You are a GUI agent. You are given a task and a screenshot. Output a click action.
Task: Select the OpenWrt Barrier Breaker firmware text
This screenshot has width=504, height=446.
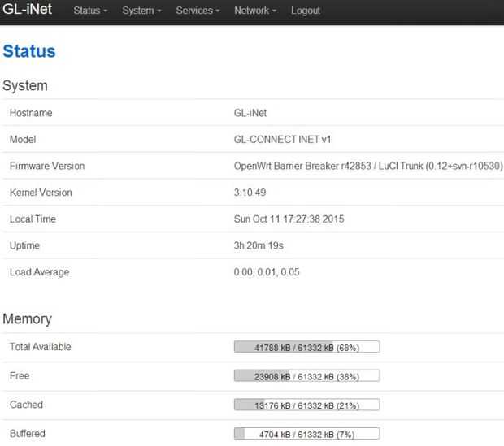tap(368, 166)
